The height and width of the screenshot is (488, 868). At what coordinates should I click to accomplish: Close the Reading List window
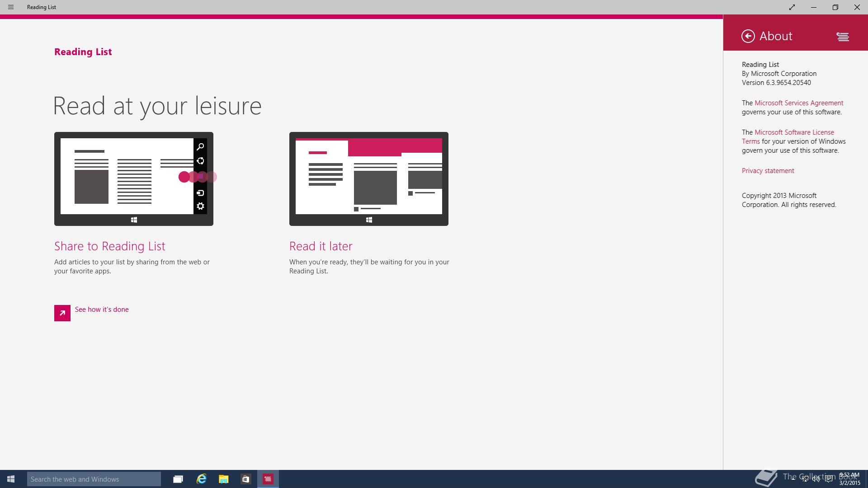click(857, 7)
